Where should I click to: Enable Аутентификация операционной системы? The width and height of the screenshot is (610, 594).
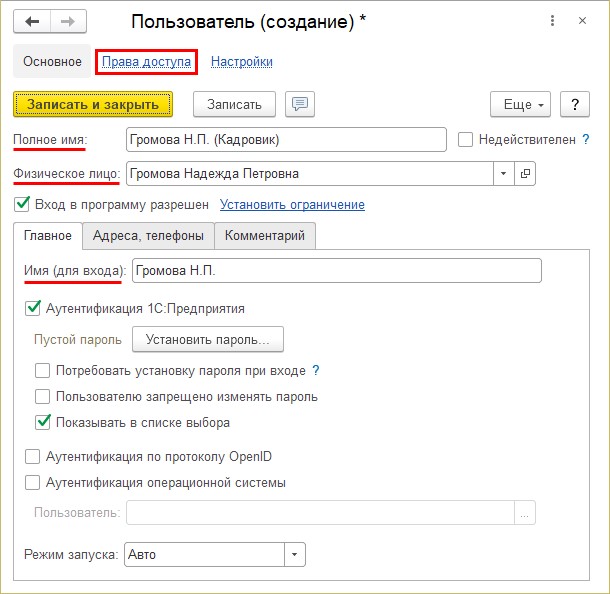[x=32, y=482]
